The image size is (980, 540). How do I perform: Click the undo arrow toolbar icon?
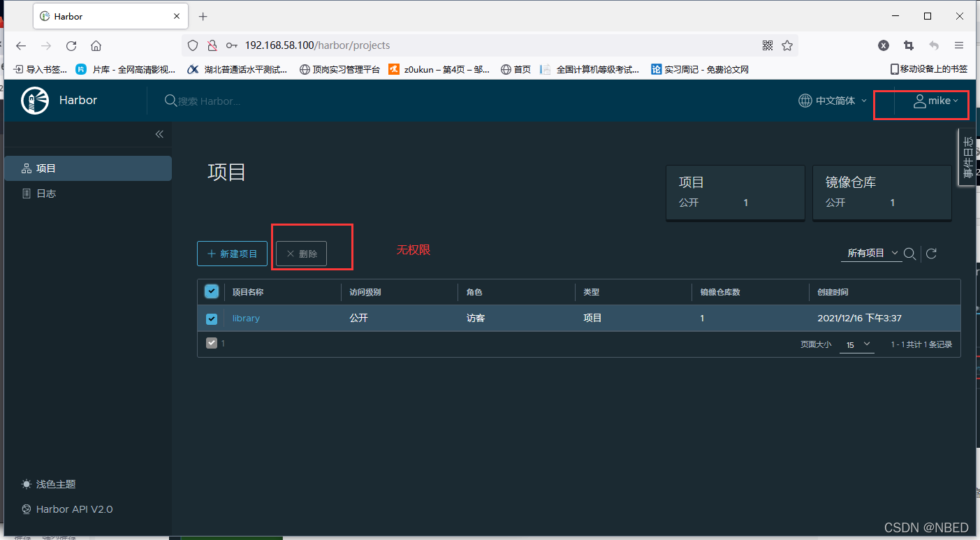pos(934,45)
